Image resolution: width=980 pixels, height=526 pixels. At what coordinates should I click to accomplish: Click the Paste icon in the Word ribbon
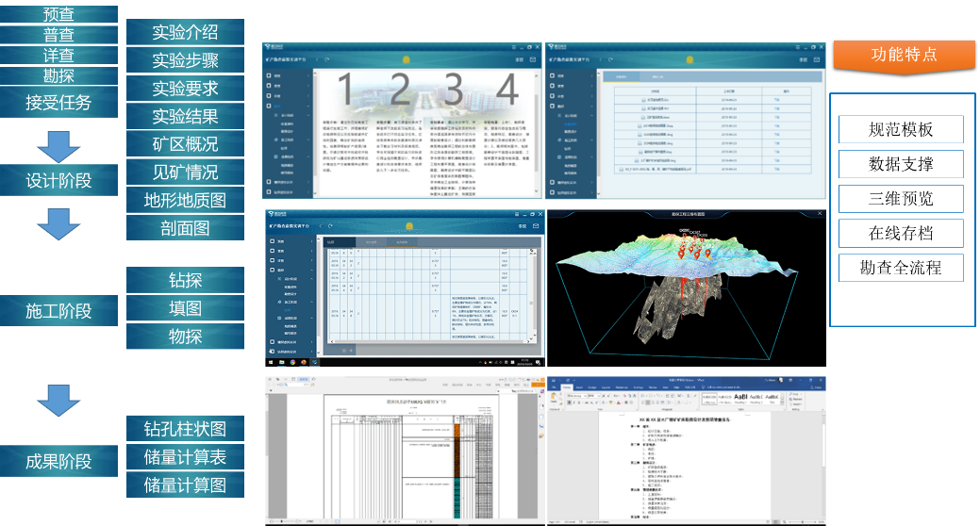555,398
